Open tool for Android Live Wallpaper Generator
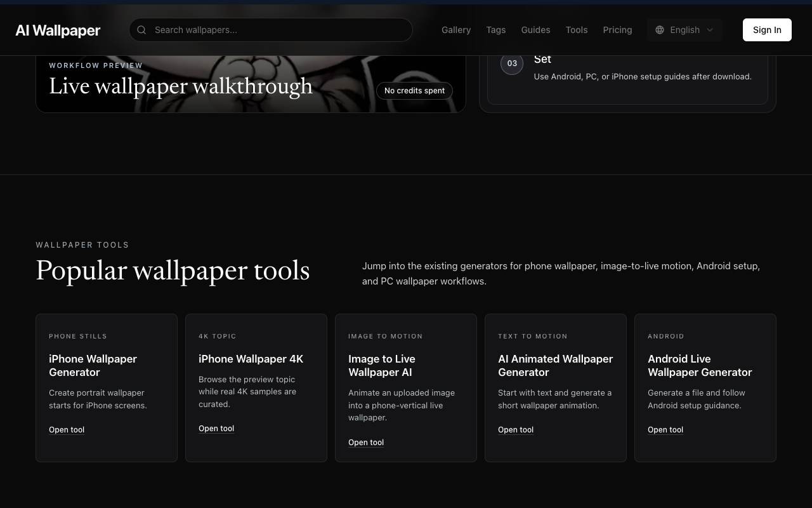This screenshot has width=812, height=508. (665, 430)
